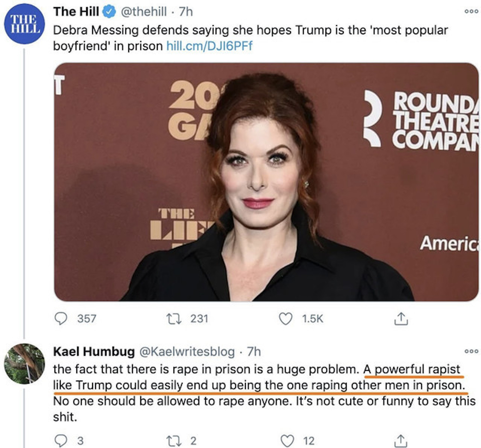This screenshot has width=481, height=448.
Task: Reply to Kael Humbug's tweet
Action: tap(61, 441)
